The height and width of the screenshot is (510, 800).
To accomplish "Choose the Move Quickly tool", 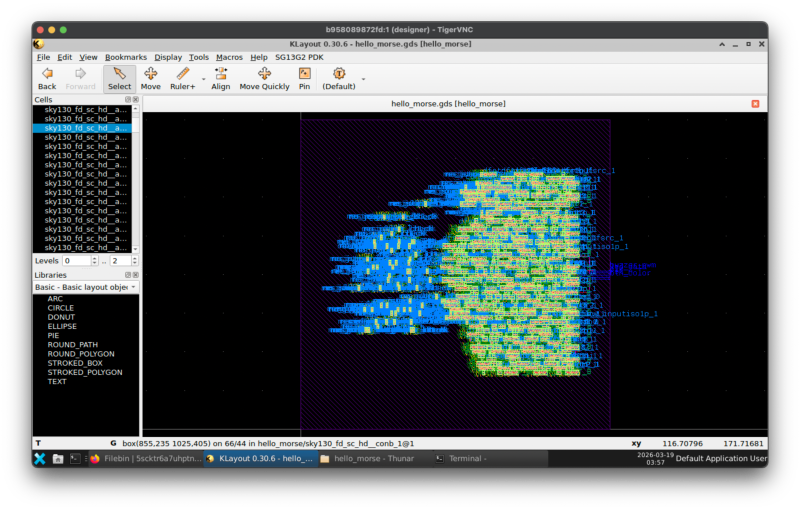I will click(264, 79).
